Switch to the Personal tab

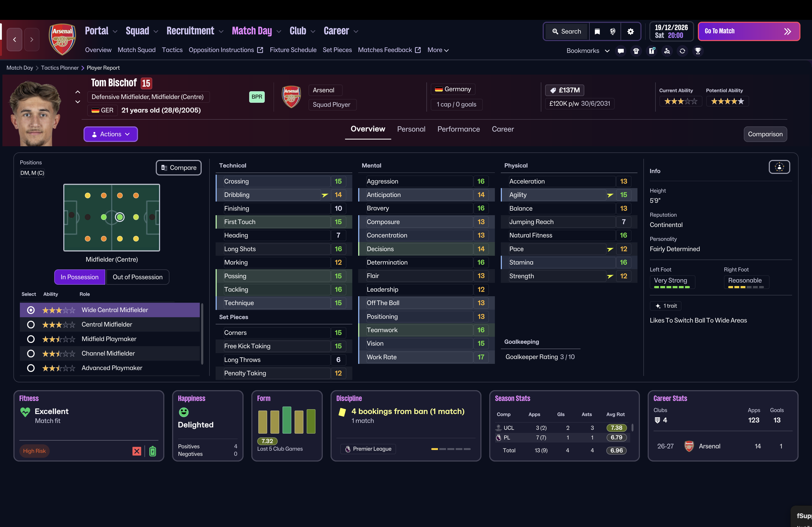[411, 129]
